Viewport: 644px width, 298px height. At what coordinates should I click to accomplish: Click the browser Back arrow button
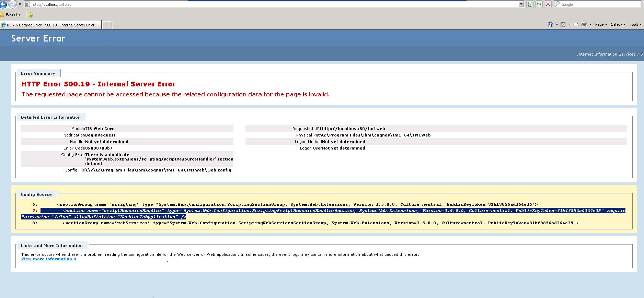point(3,4)
